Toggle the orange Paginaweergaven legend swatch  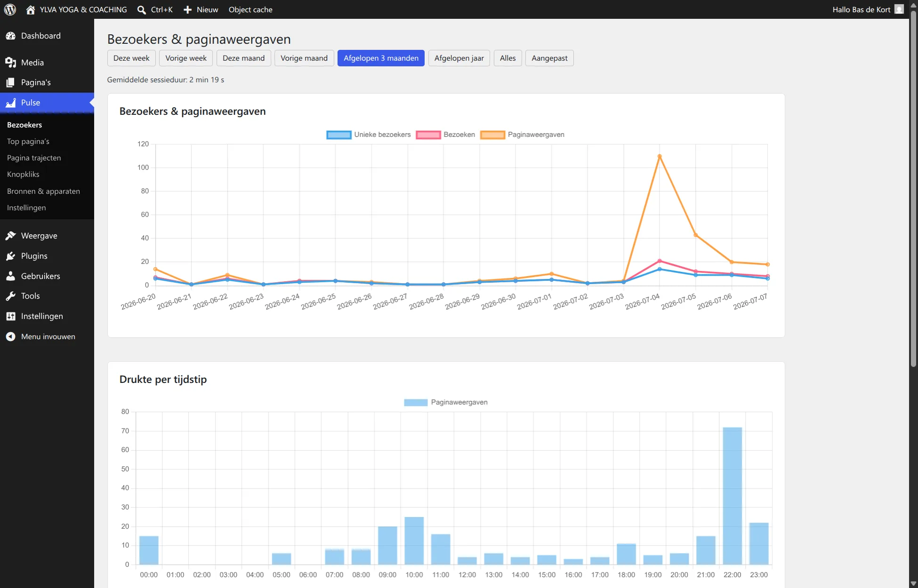click(492, 135)
